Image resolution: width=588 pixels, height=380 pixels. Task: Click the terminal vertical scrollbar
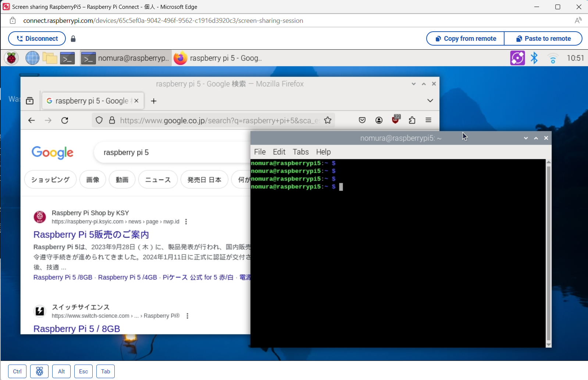(x=548, y=253)
